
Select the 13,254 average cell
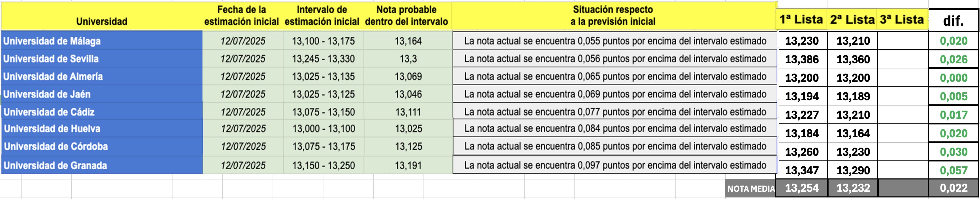click(802, 188)
